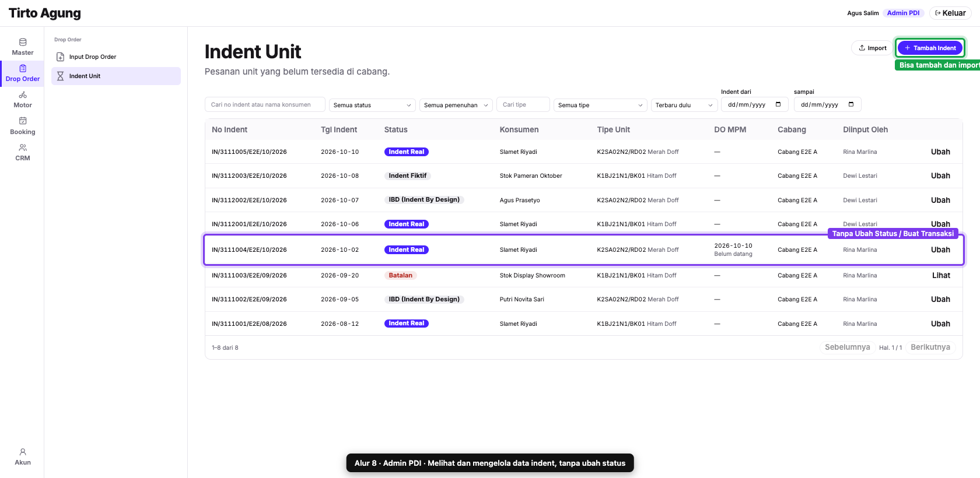Click the Tgl Indent column header
This screenshot has height=478, width=980.
point(339,129)
